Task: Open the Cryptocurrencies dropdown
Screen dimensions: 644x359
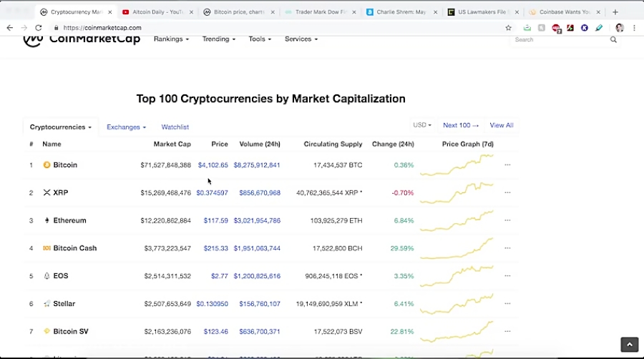Action: (60, 127)
